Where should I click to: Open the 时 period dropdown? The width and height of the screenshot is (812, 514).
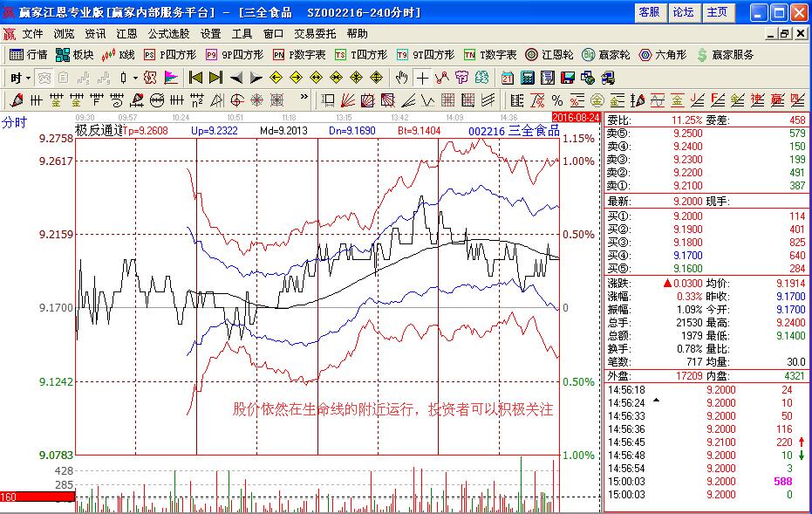tap(19, 78)
